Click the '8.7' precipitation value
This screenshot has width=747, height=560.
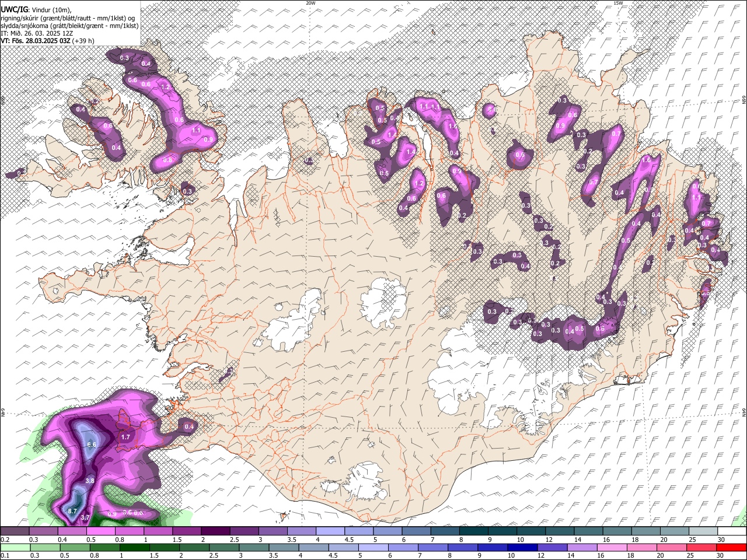72,511
